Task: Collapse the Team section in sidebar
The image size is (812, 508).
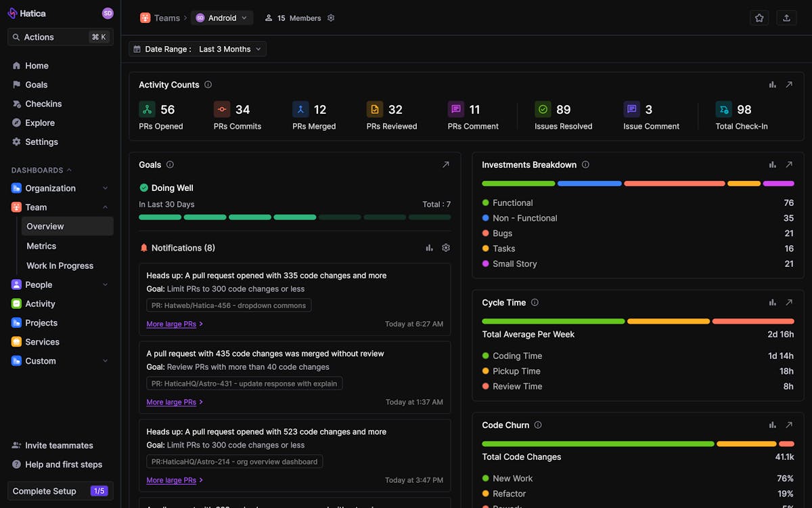Action: (105, 207)
